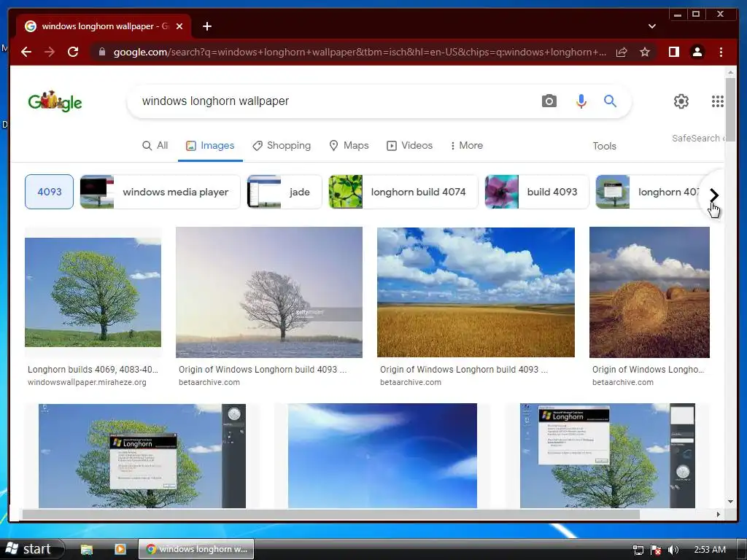
Task: Open the Google apps grid icon
Action: coord(718,101)
